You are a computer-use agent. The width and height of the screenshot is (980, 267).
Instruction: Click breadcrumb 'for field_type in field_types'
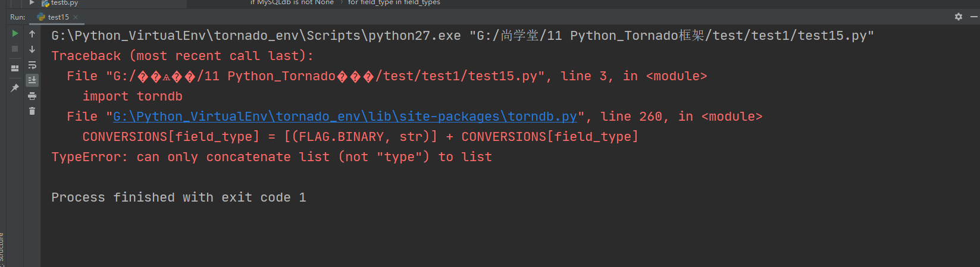(394, 2)
